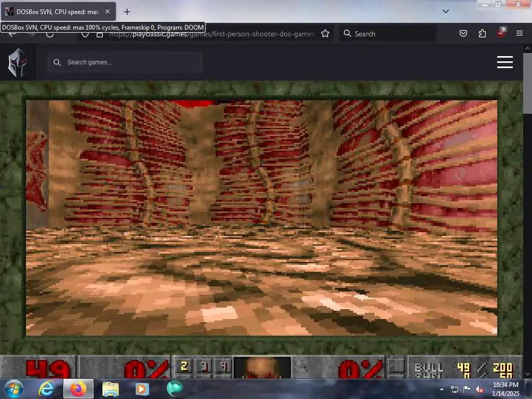Screen dimensions: 532x399
Task: Click inside the DOOM game viewport
Action: pos(262,218)
